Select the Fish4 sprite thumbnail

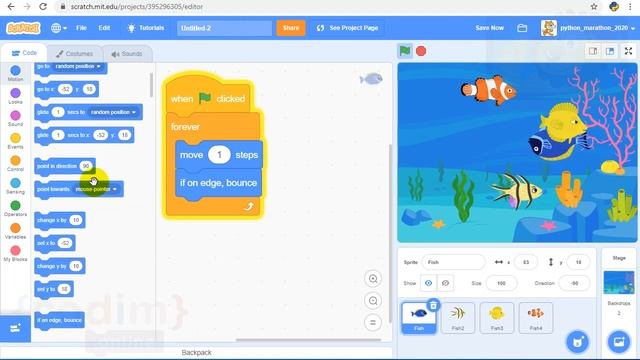[536, 318]
